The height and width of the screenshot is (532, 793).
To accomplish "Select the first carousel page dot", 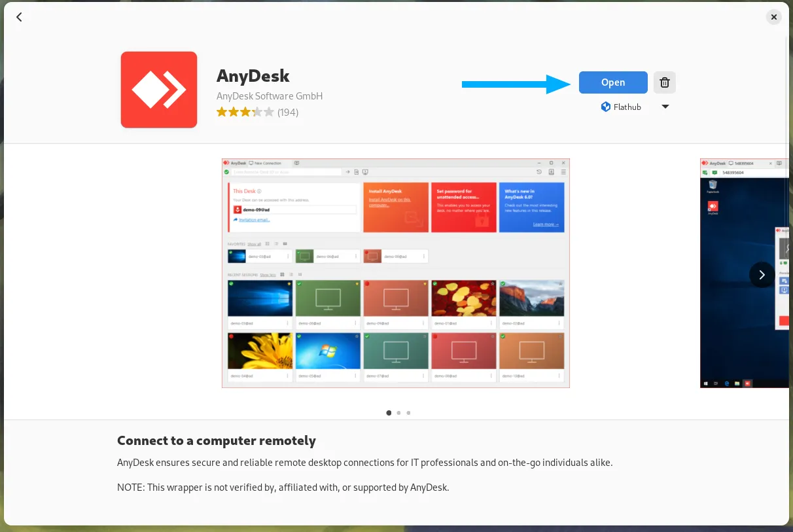I will click(389, 413).
